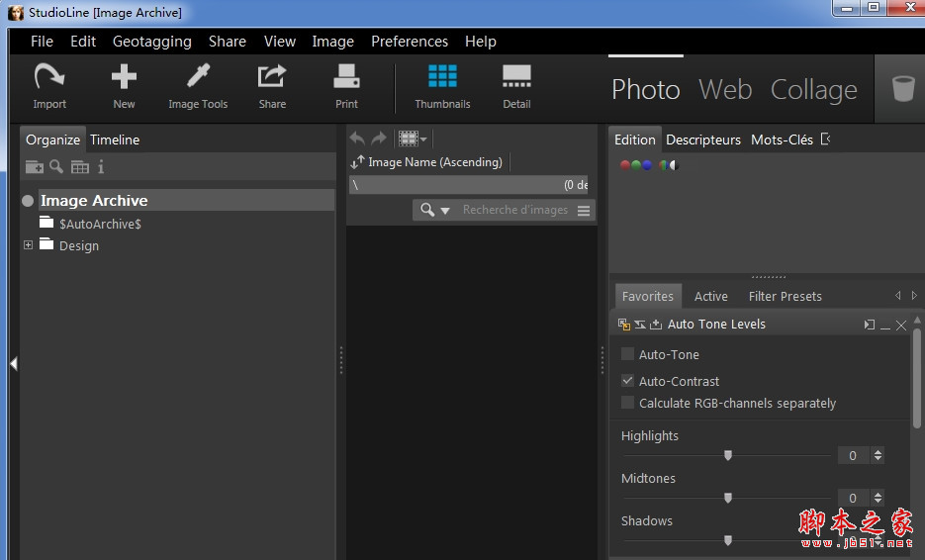The height and width of the screenshot is (560, 925).
Task: Click the Recherche d'images search field
Action: pos(514,210)
